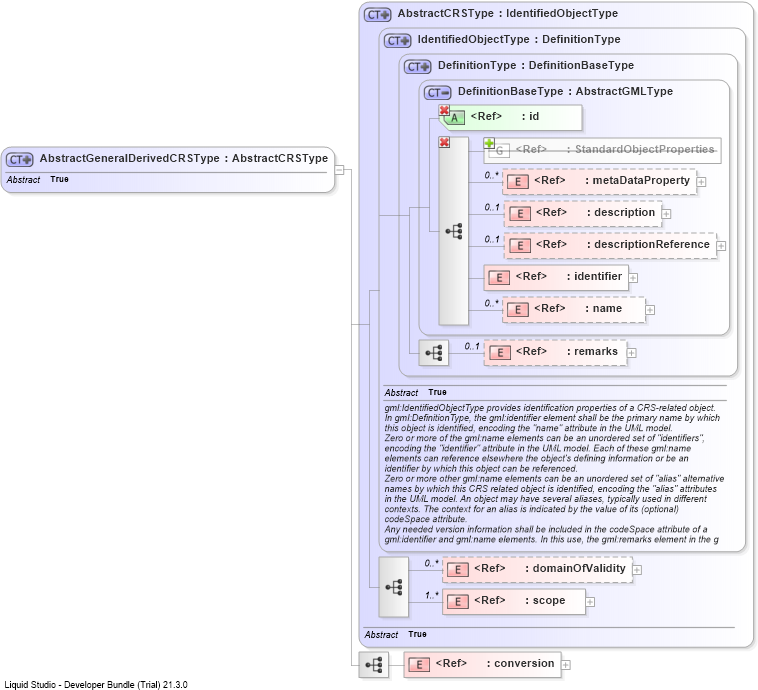
Task: Click the E icon of conversion
Action: 419,664
